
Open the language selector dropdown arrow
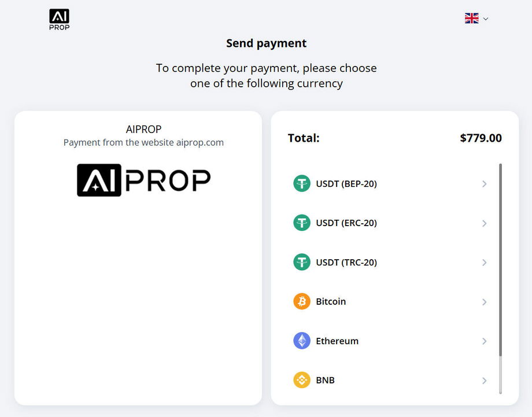pyautogui.click(x=486, y=19)
